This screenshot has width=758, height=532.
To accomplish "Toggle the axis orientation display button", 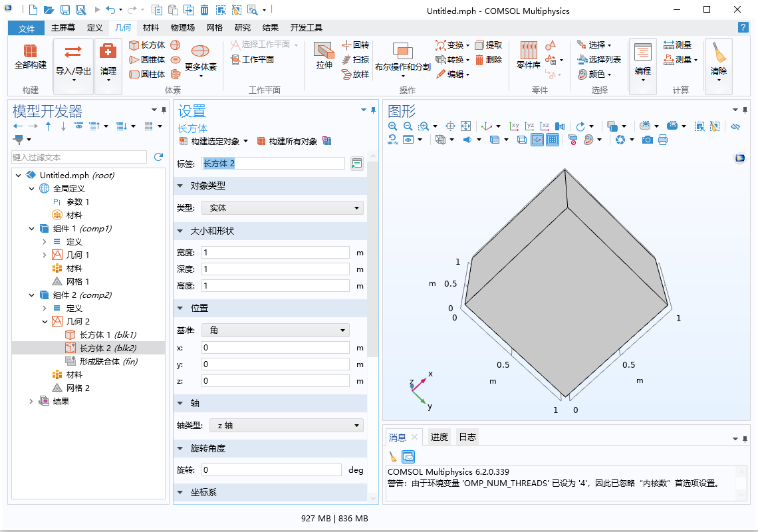I will [537, 140].
